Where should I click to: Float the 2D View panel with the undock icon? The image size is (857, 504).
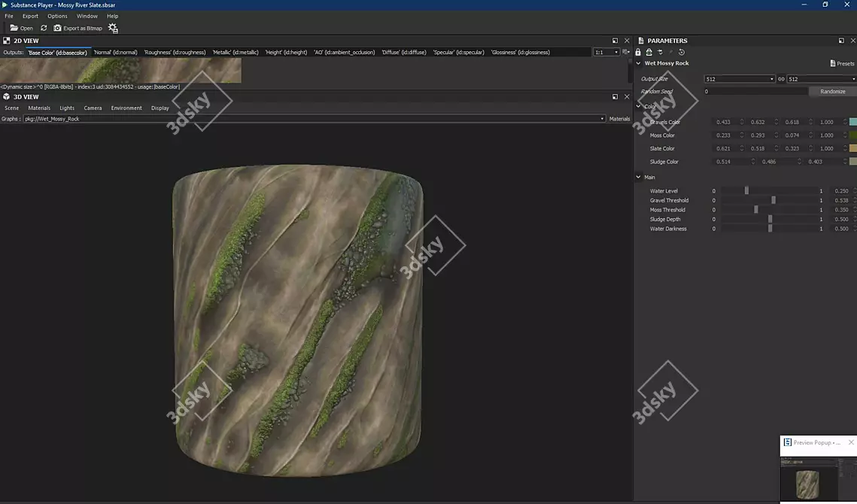coord(615,41)
